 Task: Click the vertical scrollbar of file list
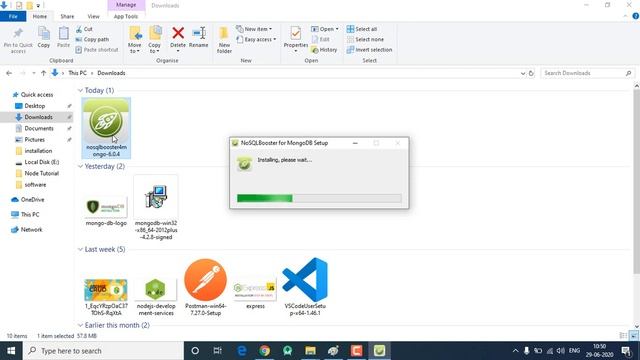(x=636, y=182)
